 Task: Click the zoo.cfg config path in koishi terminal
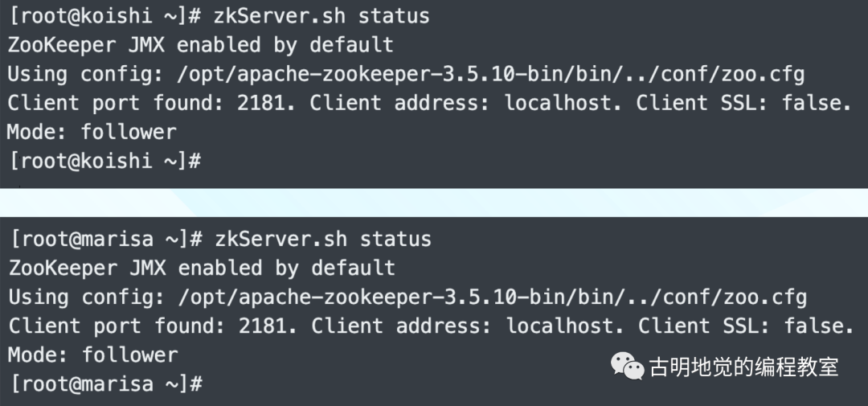pyautogui.click(x=490, y=74)
